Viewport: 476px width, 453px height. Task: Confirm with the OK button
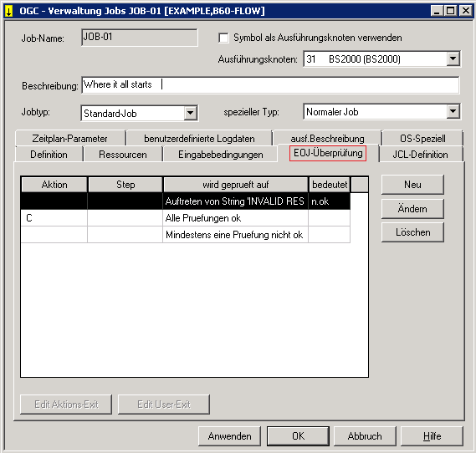tap(298, 436)
